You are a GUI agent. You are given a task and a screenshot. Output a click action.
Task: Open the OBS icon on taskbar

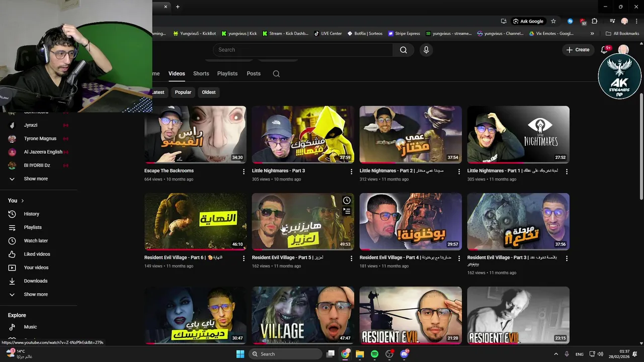389,354
